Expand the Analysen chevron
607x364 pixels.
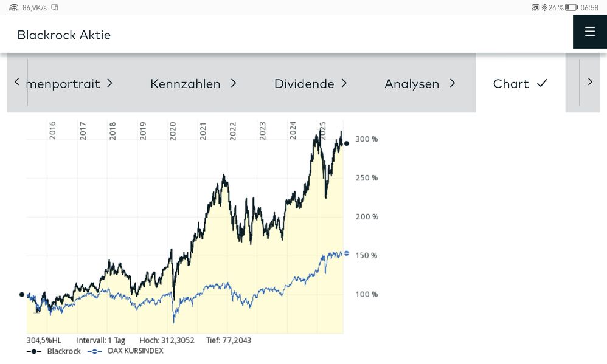pyautogui.click(x=452, y=83)
